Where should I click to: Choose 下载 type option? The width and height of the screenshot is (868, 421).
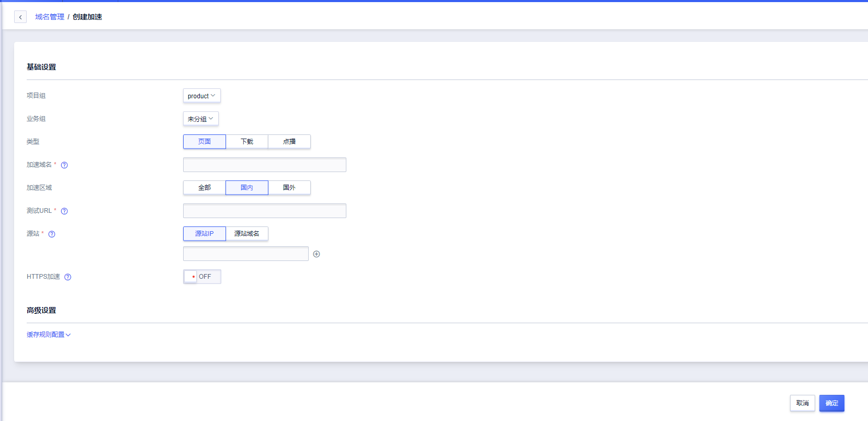click(247, 142)
